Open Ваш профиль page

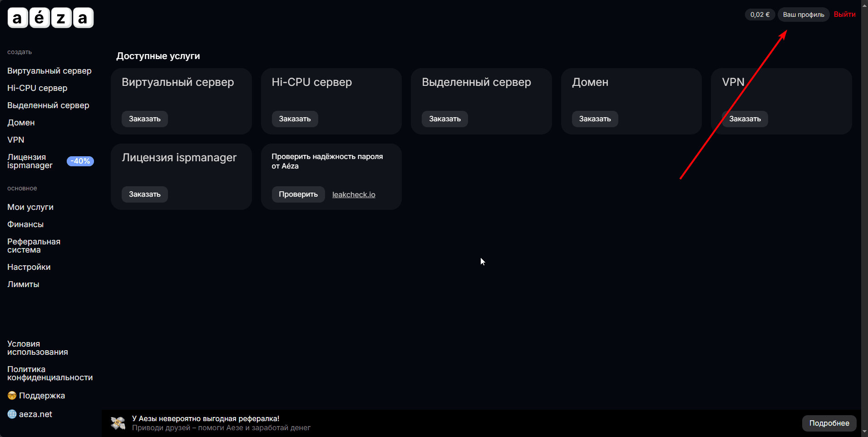803,15
